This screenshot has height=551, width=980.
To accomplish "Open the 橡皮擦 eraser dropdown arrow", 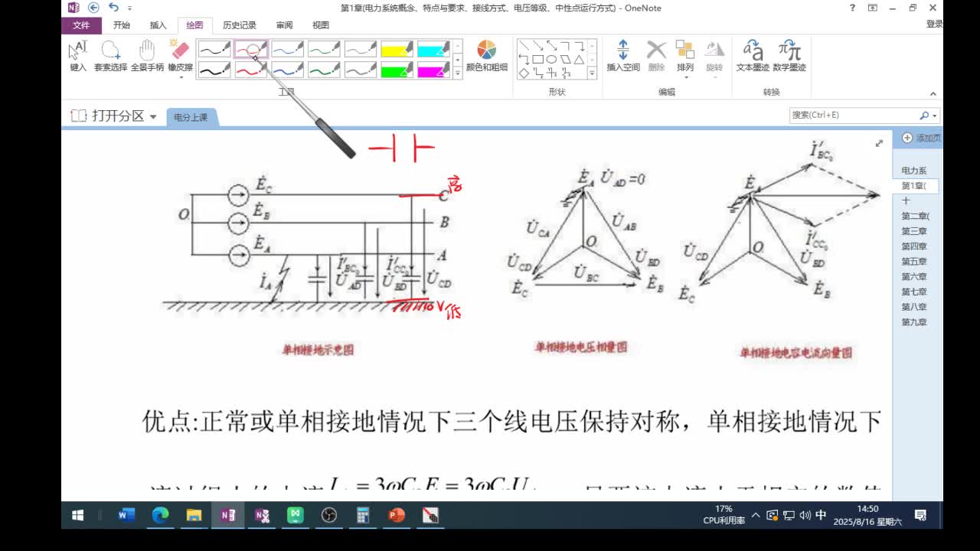I will pyautogui.click(x=180, y=77).
